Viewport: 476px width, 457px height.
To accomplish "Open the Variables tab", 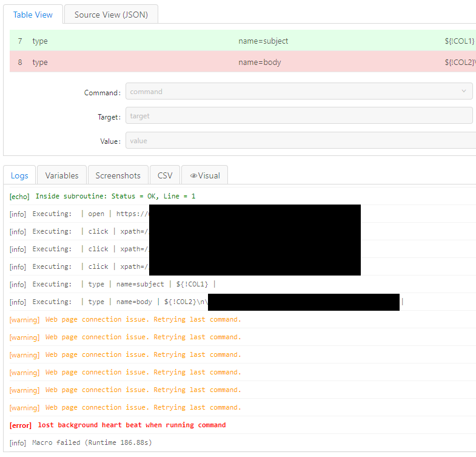I will click(x=62, y=175).
